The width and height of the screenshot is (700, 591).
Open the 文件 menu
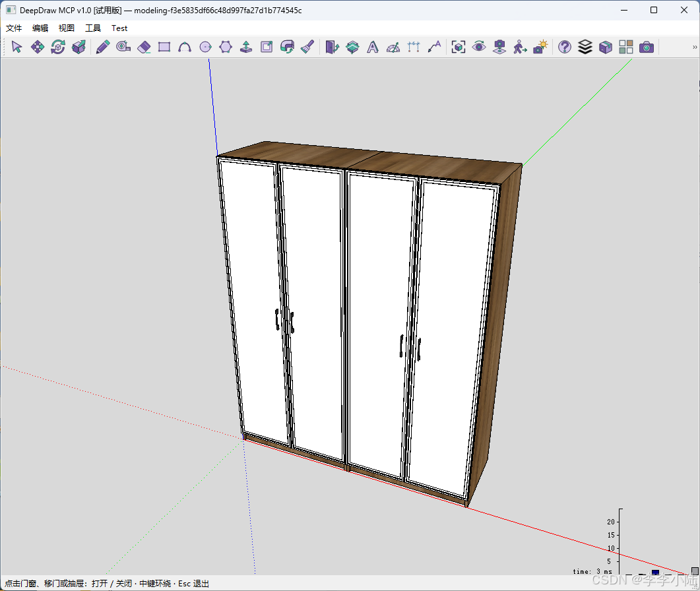(x=14, y=28)
